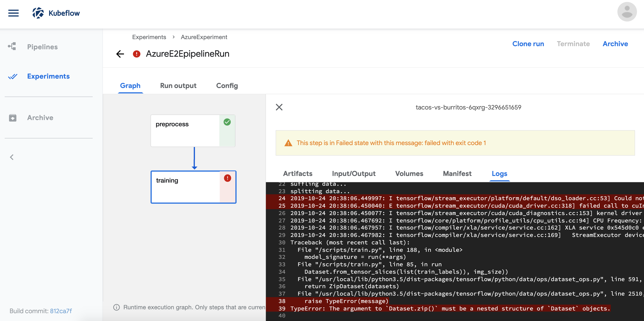Click the warning triangle in failed banner

coord(288,143)
